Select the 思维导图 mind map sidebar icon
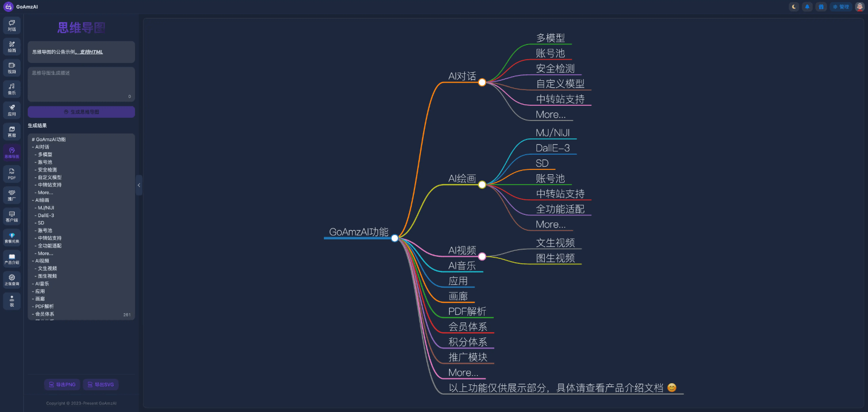868x412 pixels. (x=12, y=152)
